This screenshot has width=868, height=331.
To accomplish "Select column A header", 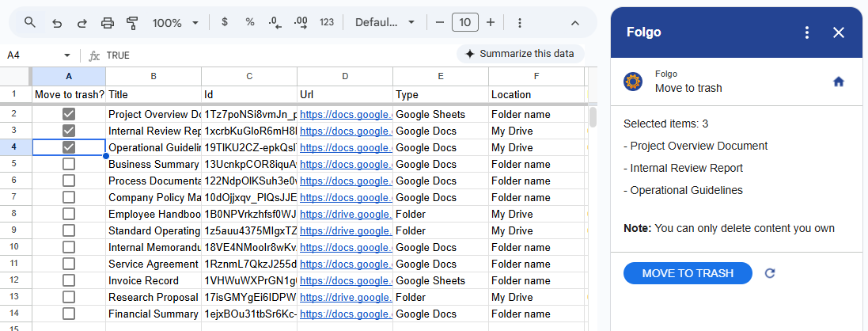I will pyautogui.click(x=69, y=76).
